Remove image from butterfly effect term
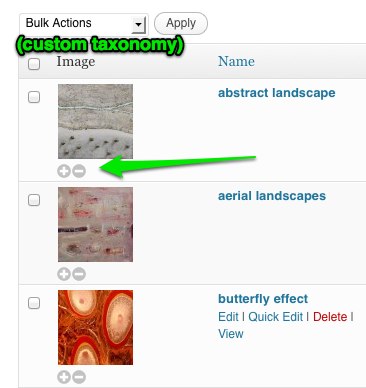 click(x=79, y=377)
